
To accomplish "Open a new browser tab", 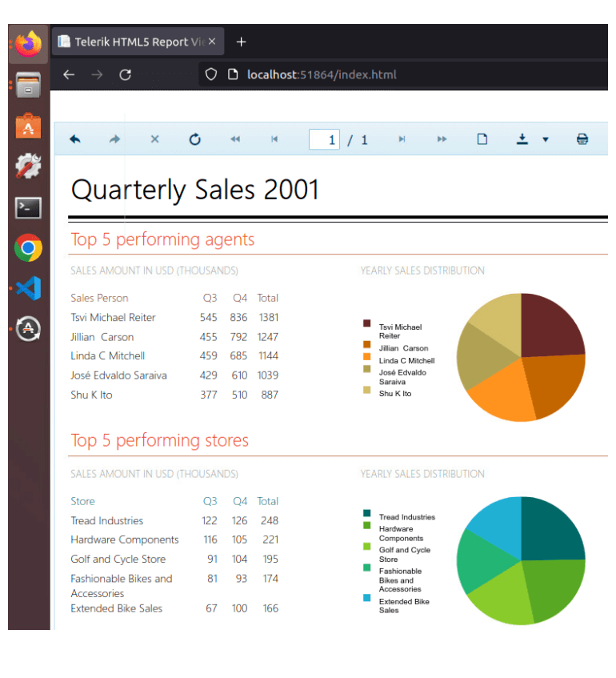I will pos(242,42).
